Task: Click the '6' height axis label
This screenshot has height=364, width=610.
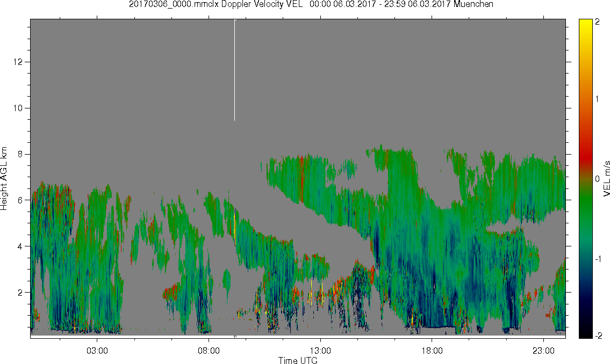Action: tap(20, 200)
